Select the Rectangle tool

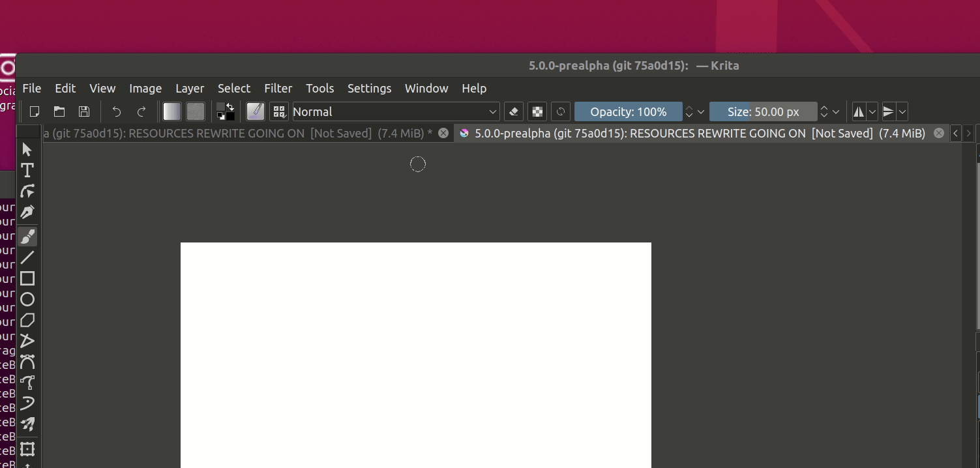(x=27, y=278)
